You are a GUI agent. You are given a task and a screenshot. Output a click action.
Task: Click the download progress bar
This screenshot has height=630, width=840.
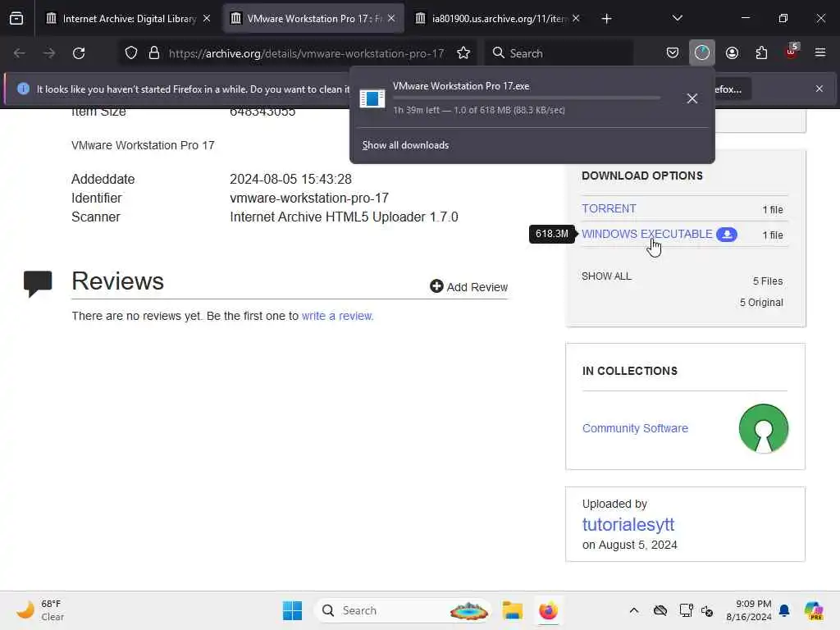click(x=527, y=98)
